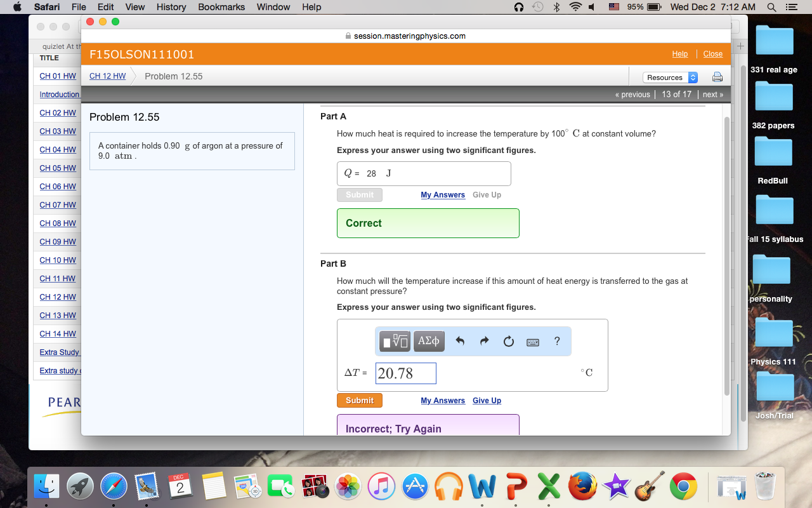812x508 pixels.
Task: Go to the previous problem
Action: 632,95
